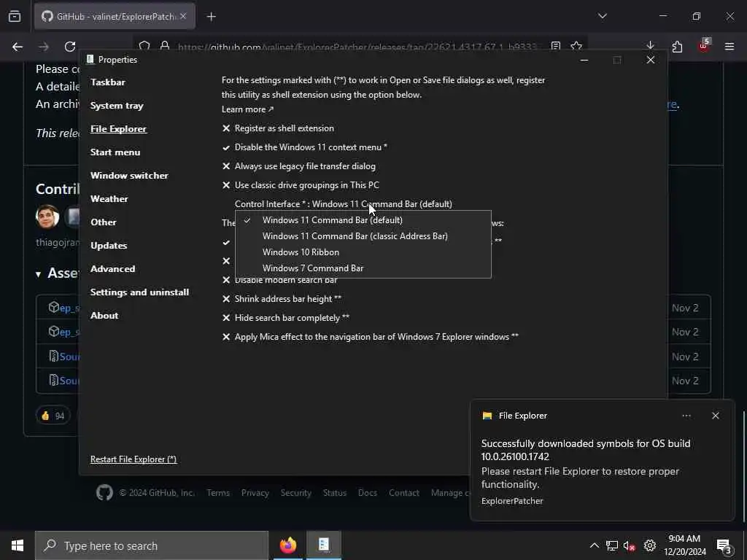
Task: Open a new browser tab
Action: point(212,17)
